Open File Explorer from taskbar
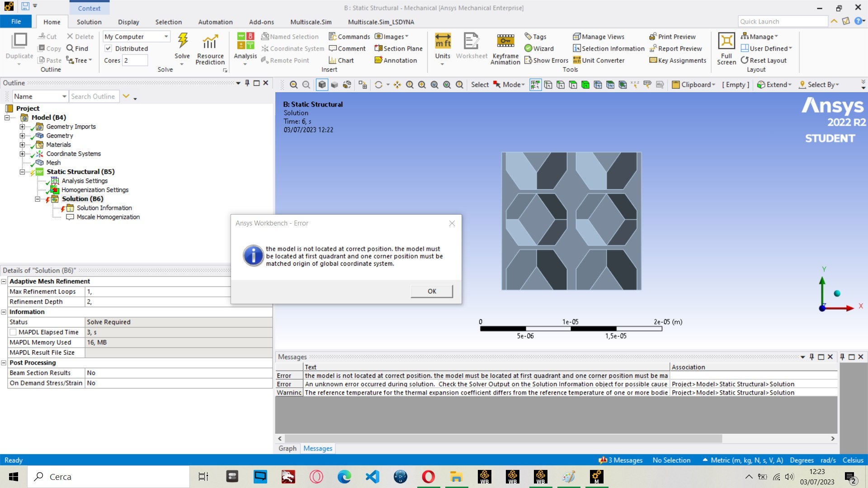Screen dimensions: 868x488 pyautogui.click(x=457, y=477)
